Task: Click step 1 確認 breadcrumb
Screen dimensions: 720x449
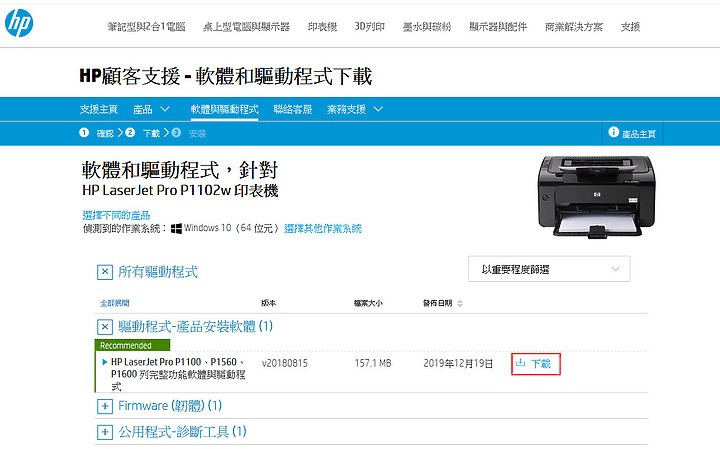Action: [96, 133]
